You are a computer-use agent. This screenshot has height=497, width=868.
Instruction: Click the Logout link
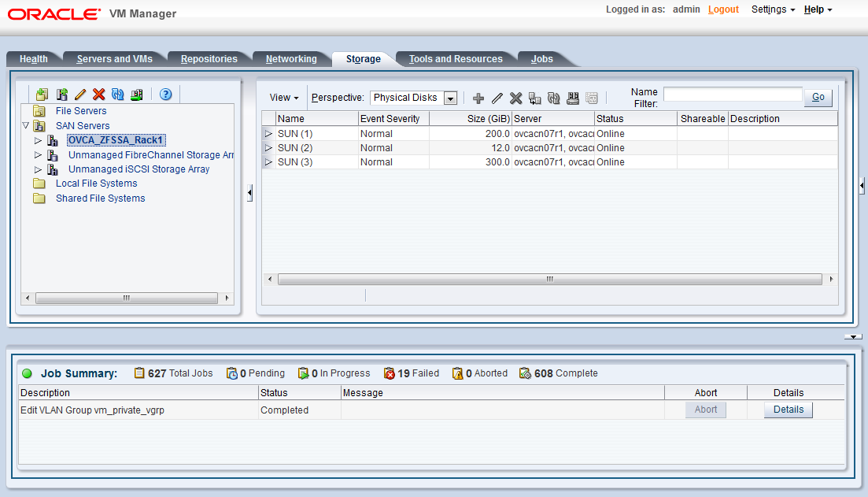click(723, 9)
